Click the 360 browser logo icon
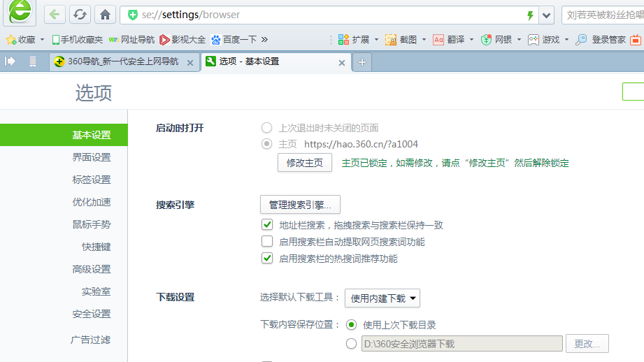644x362 pixels. (20, 12)
